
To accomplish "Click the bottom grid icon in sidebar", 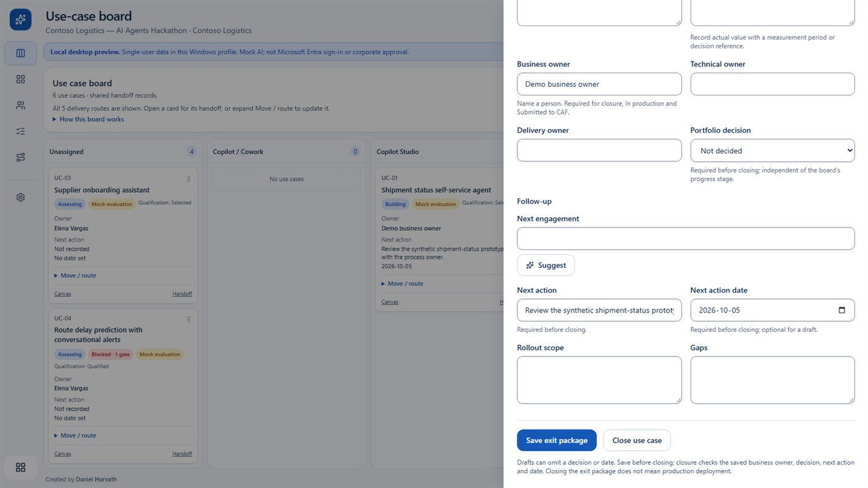I will point(20,468).
